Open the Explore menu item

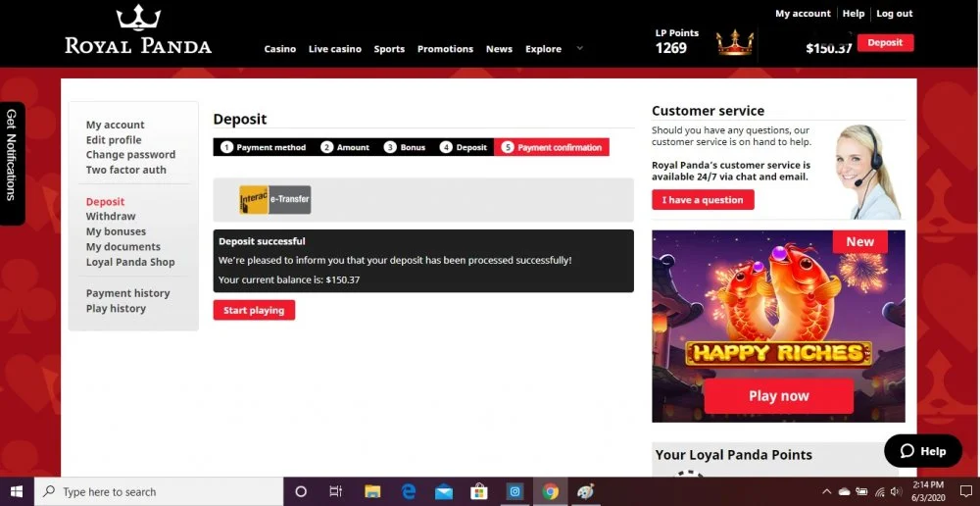click(543, 49)
